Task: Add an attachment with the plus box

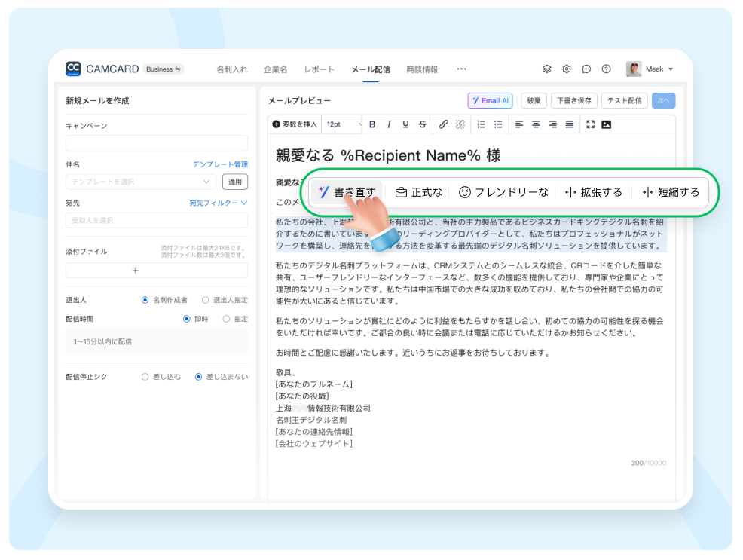Action: (157, 271)
